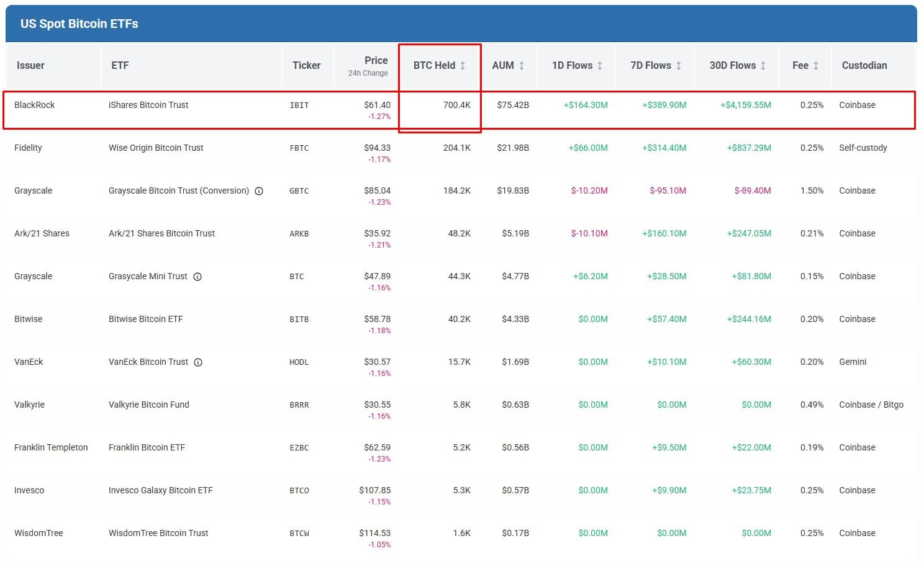Select the 0.49% fee value
This screenshot has height=564, width=924.
(x=812, y=405)
